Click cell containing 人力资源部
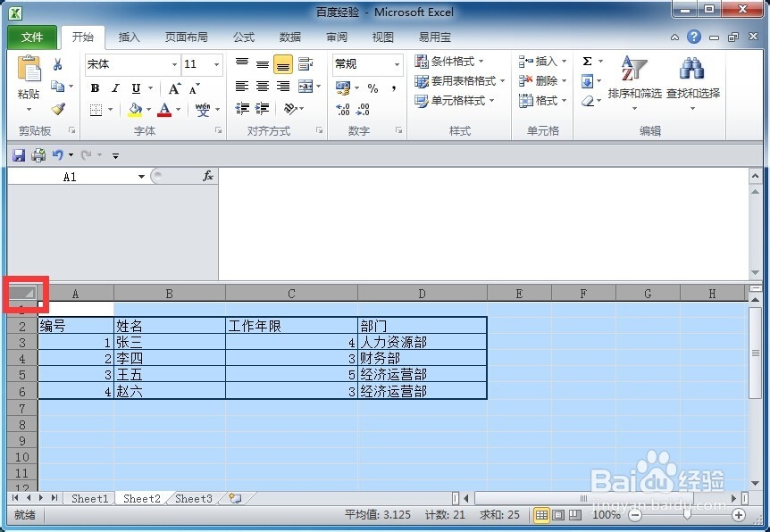Screen dimensions: 770x532 click(x=423, y=342)
